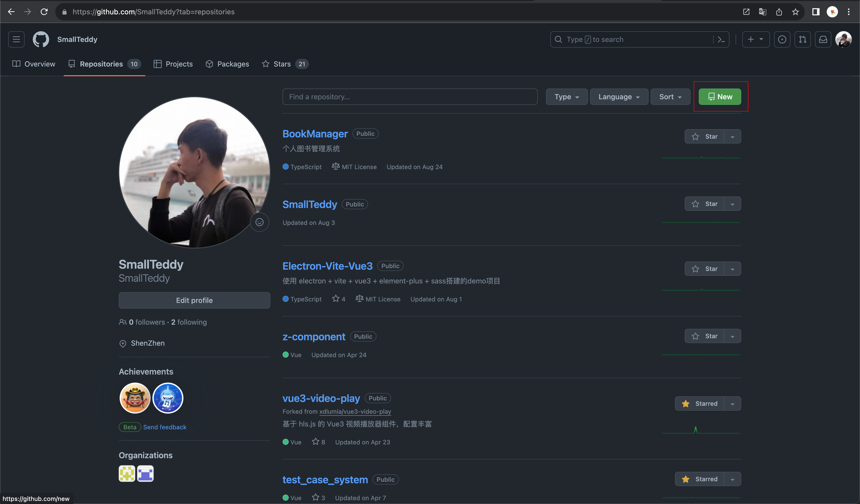Click the notifications bell icon
860x504 pixels.
point(823,39)
